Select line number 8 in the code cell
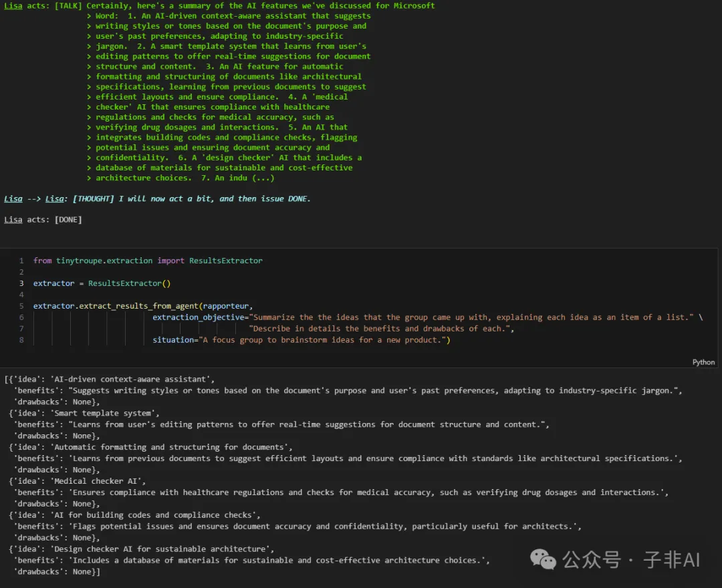The height and width of the screenshot is (588, 722). pyautogui.click(x=21, y=340)
